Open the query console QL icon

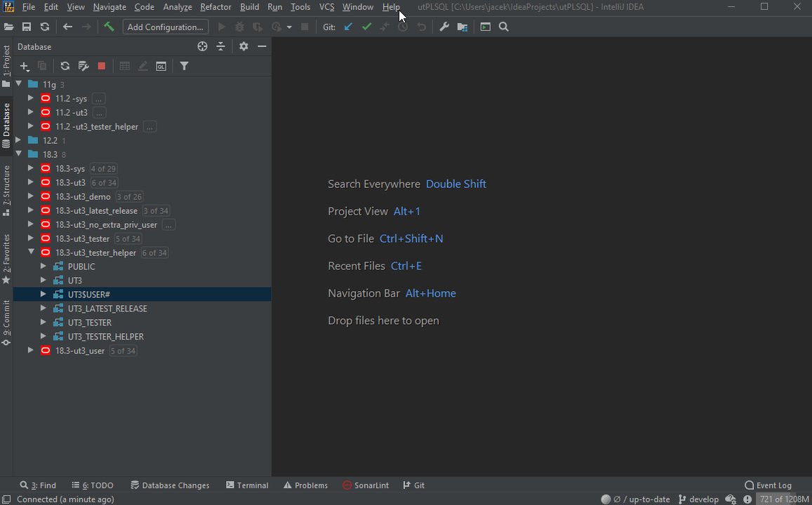(x=161, y=66)
